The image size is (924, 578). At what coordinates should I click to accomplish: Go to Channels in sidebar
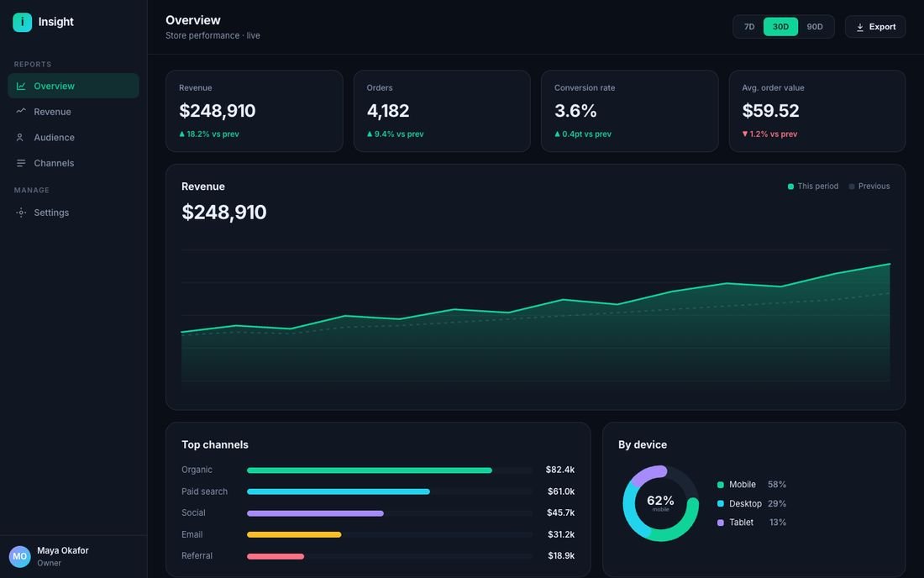[73, 163]
